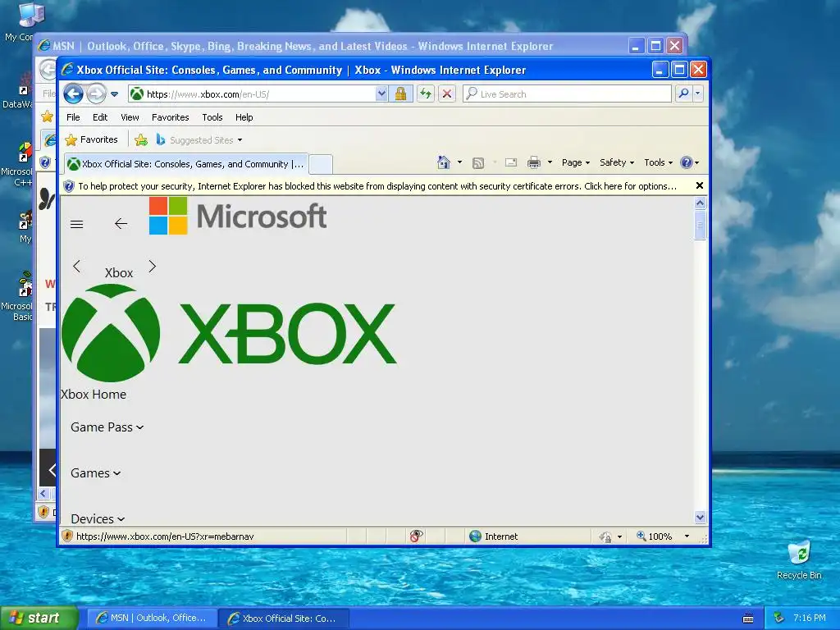Click the large green Xbox logo
The height and width of the screenshot is (630, 840).
[x=230, y=333]
